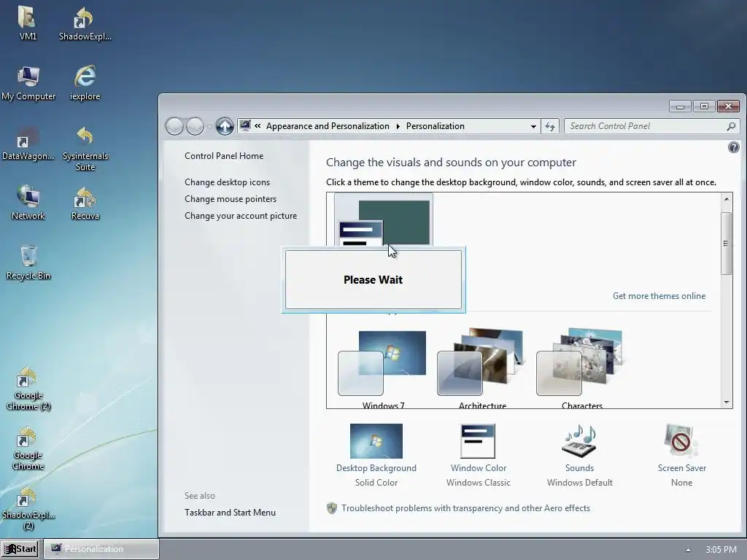Click the theme list scrollbar thumb

tap(726, 244)
